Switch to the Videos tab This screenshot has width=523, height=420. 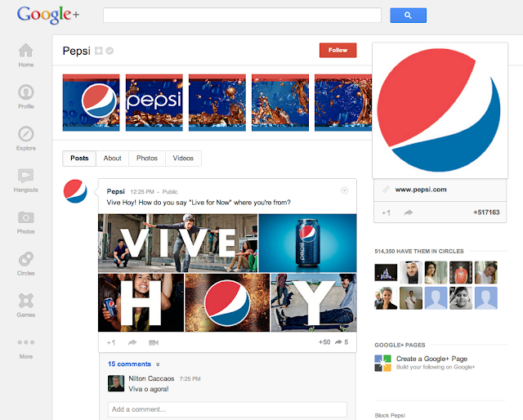point(183,159)
